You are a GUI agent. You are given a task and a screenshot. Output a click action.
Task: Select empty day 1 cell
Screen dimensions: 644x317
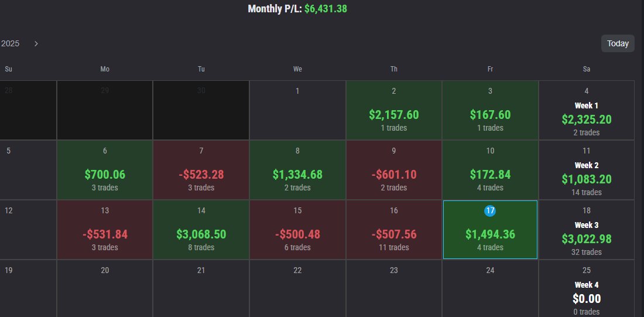click(297, 110)
